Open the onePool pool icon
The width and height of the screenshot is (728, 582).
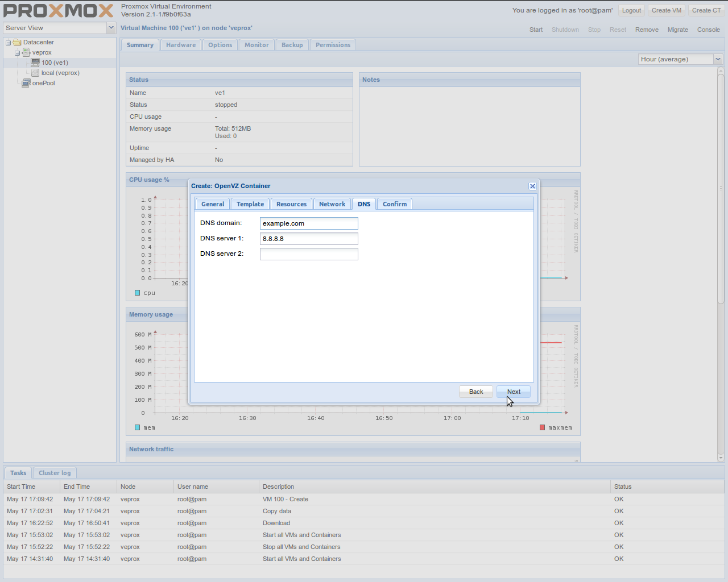[x=26, y=83]
